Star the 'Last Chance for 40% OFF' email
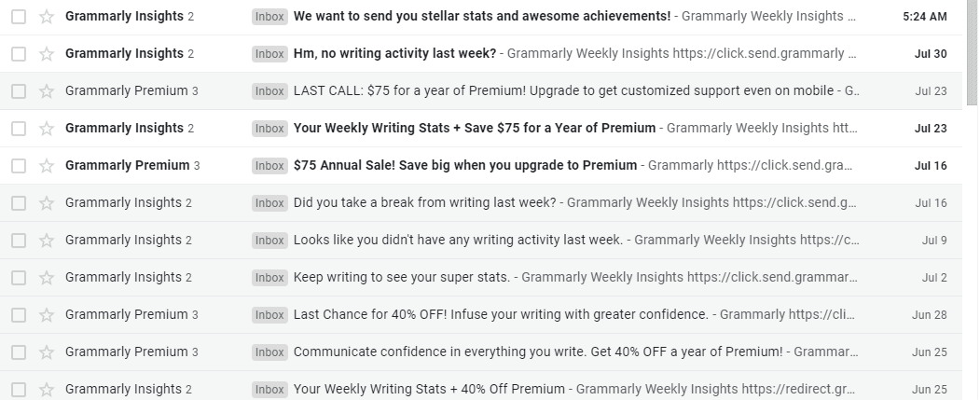This screenshot has height=400, width=980. [x=47, y=315]
